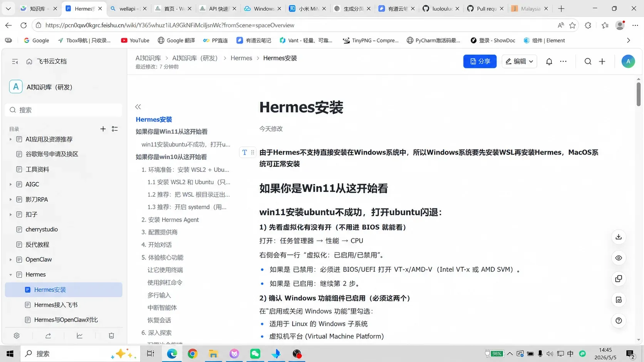Jump to outline item 使用斜杠命令
This screenshot has width=644, height=362.
point(165,282)
